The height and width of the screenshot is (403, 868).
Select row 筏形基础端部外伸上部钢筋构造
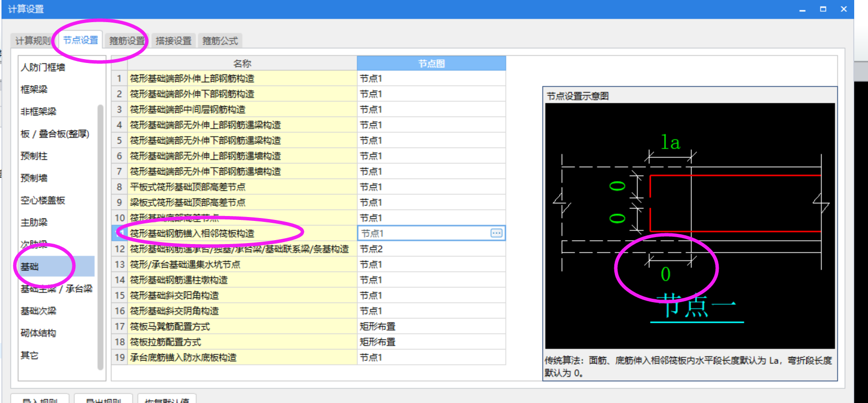[x=242, y=79]
